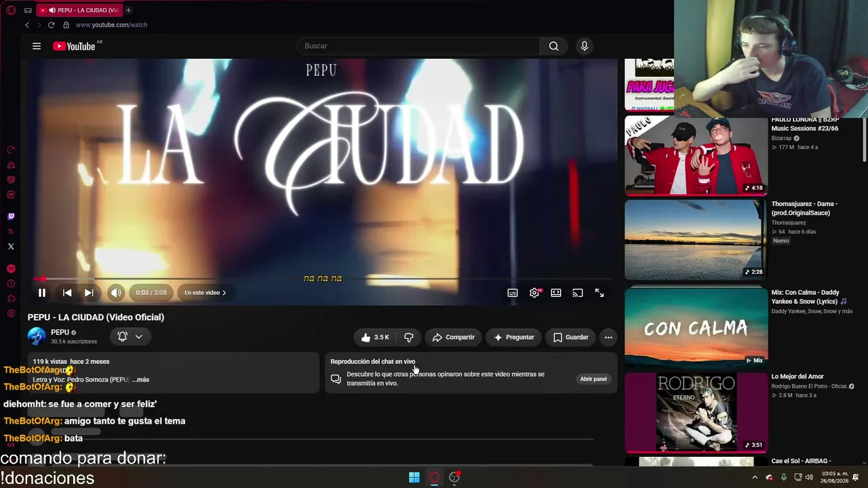
Task: Focus the Buscar search field
Action: [418, 46]
